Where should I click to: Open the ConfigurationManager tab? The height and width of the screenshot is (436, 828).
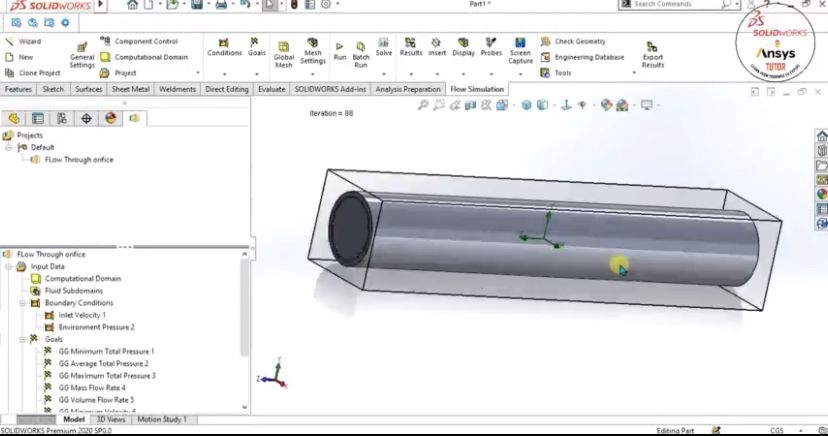pos(62,118)
